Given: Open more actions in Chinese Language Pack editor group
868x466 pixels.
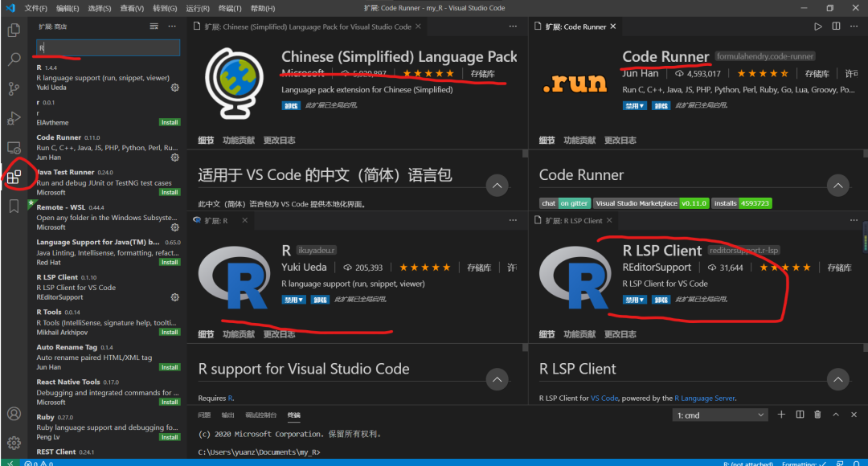Looking at the screenshot, I should (x=513, y=27).
